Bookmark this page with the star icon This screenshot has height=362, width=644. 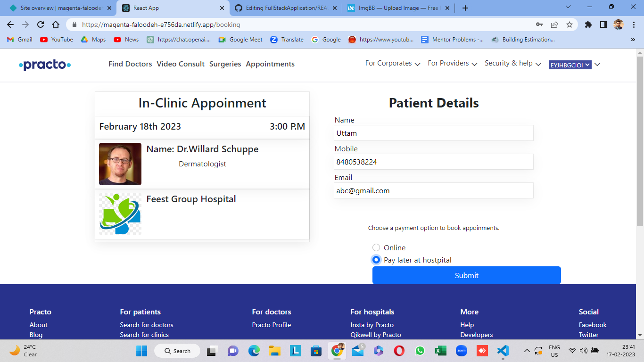pos(570,25)
